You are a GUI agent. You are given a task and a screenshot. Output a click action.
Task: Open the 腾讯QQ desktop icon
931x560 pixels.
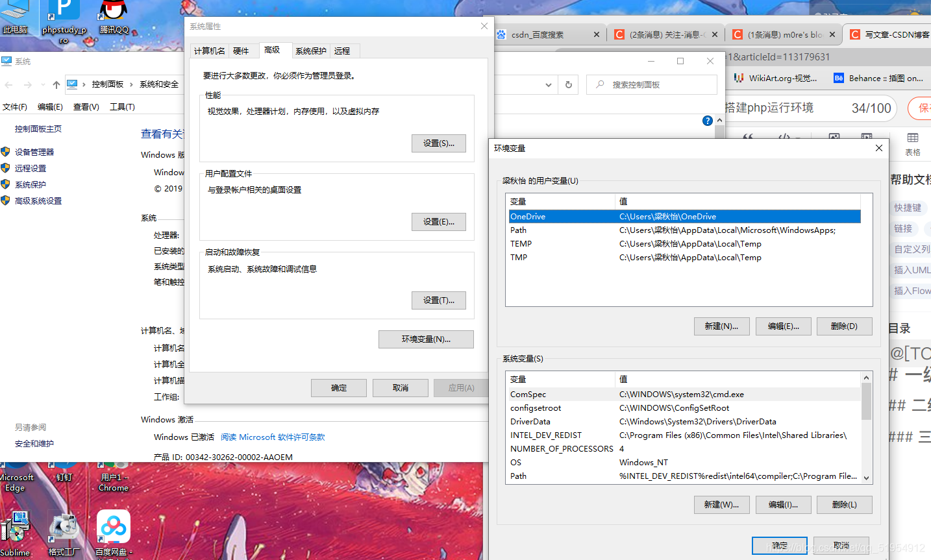(114, 18)
